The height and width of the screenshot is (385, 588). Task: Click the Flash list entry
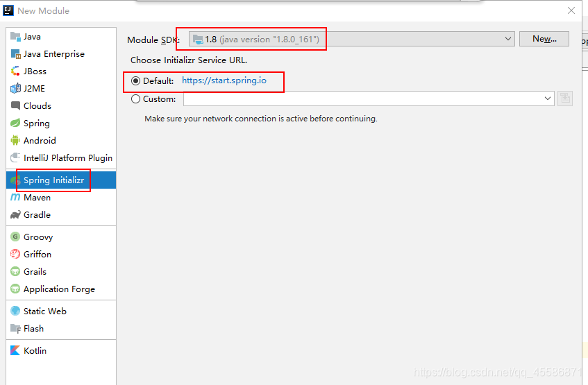click(61, 328)
